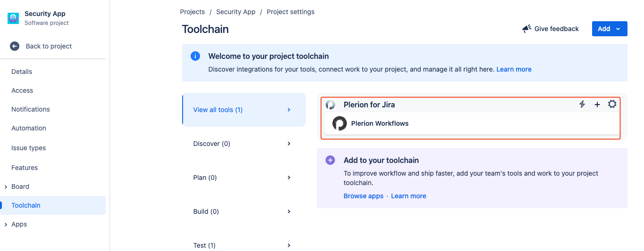Select the Build (0) category
Image resolution: width=644 pixels, height=251 pixels.
point(244,211)
